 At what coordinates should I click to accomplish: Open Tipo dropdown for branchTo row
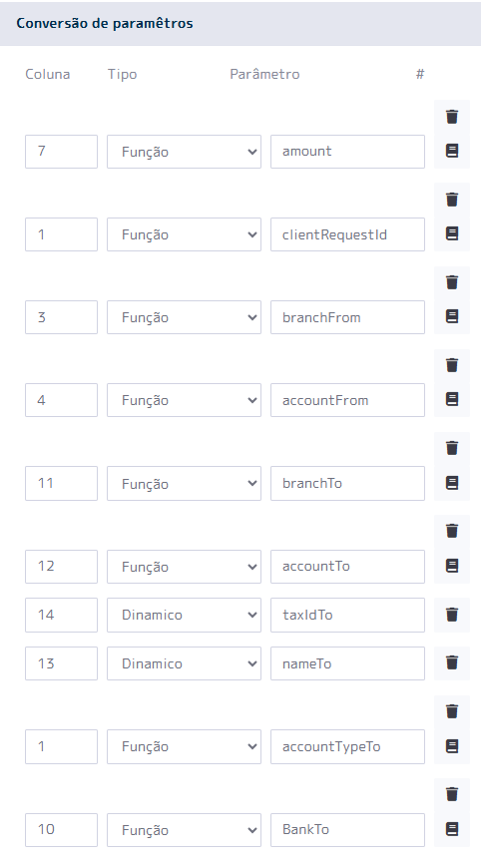coord(184,483)
